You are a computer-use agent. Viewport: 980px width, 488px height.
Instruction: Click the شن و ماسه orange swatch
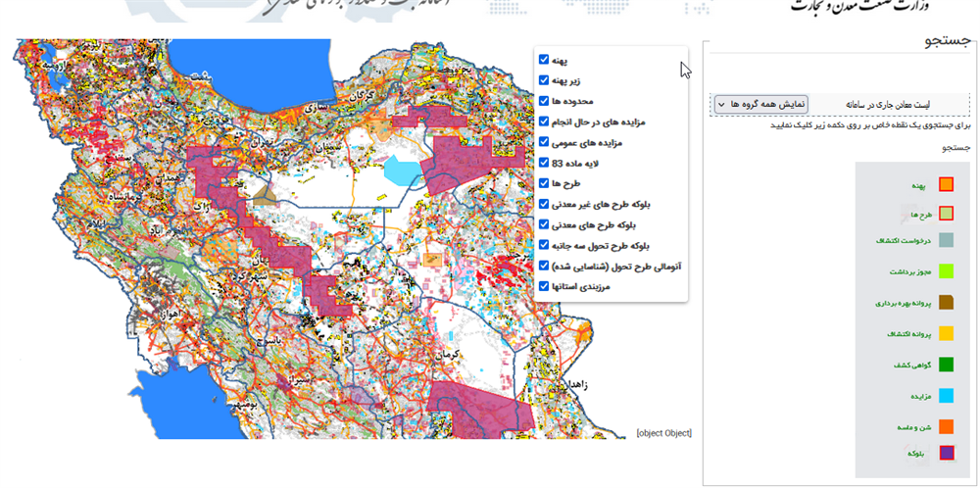[946, 426]
